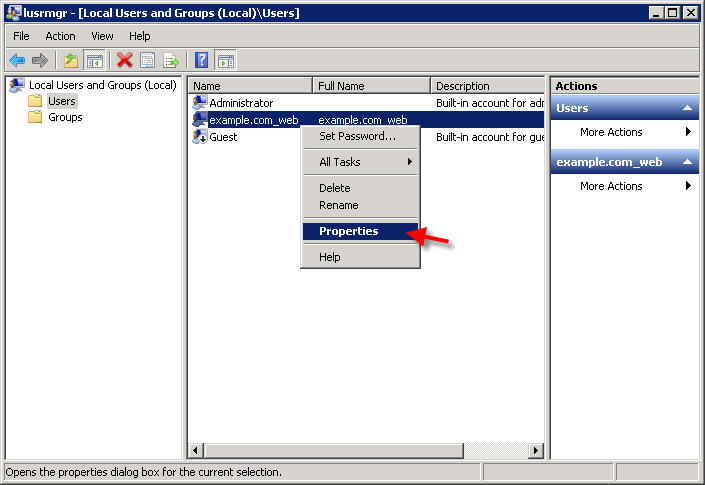Toggle the Show/Hide Console Tree icon
Viewport: 705px width, 485px height.
(94, 60)
